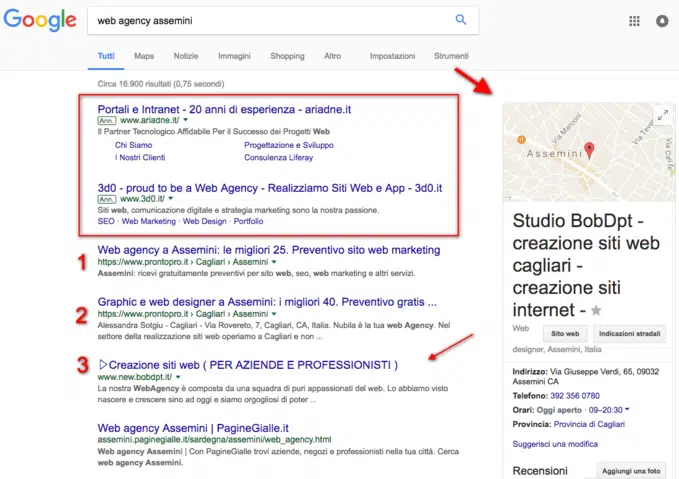This screenshot has width=679, height=479.
Task: Open 'Web agency a Assemini: le migliori 25' result
Action: click(x=268, y=250)
